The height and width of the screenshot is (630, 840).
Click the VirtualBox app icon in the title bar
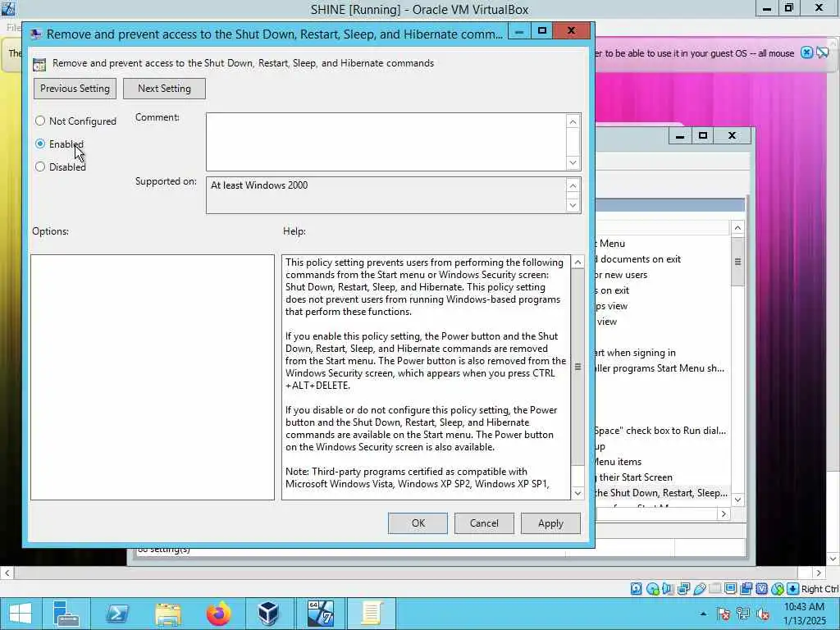[x=8, y=8]
